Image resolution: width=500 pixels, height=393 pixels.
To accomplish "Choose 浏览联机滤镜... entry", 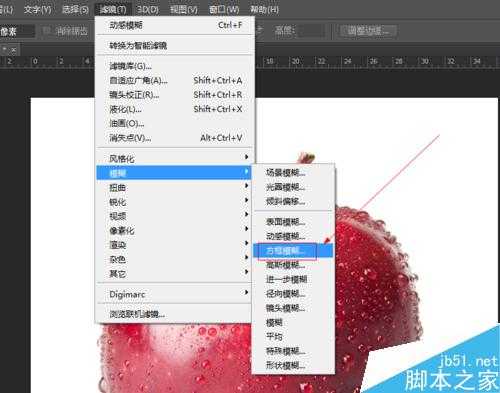I will tap(175, 314).
